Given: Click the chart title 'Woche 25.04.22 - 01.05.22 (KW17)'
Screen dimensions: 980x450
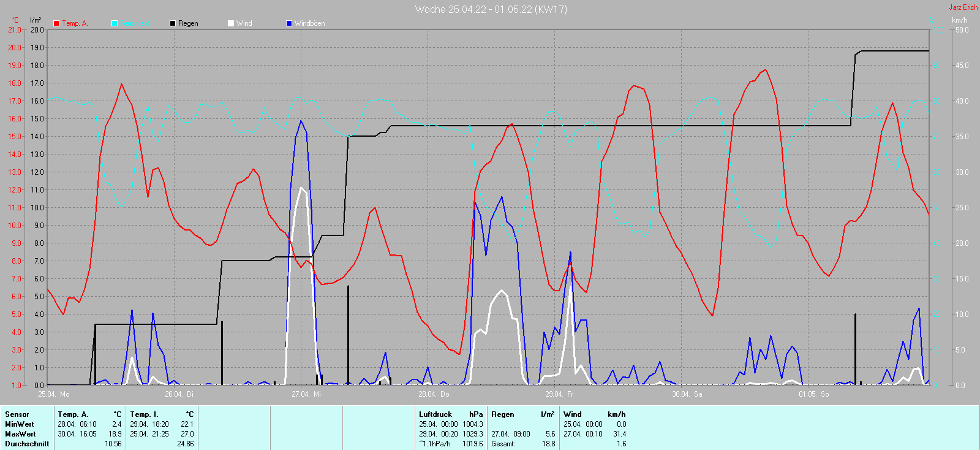Looking at the screenshot, I should click(x=491, y=9).
